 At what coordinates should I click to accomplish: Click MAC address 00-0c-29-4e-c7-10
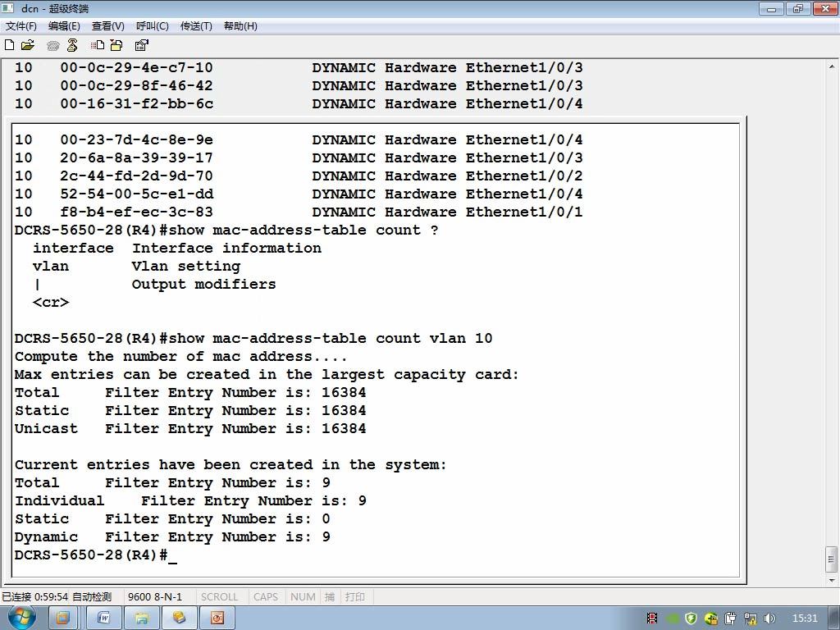tap(137, 67)
